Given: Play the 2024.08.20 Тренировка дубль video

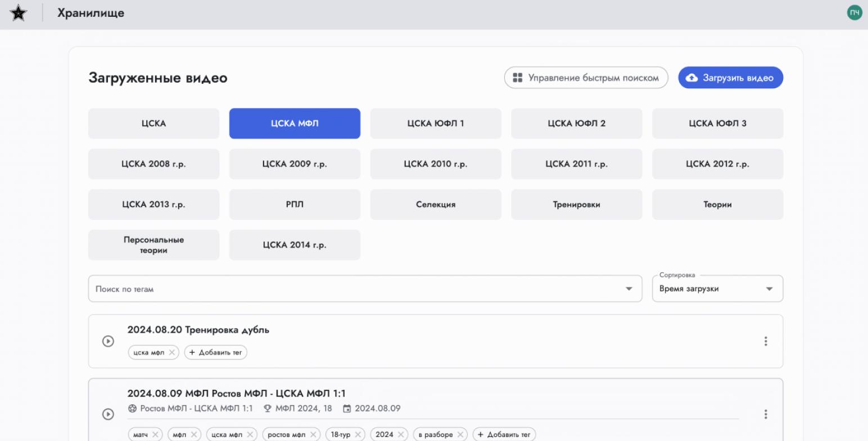Looking at the screenshot, I should tap(108, 341).
